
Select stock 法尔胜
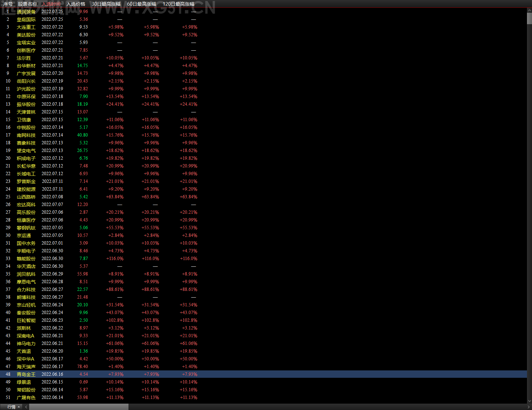[24, 58]
